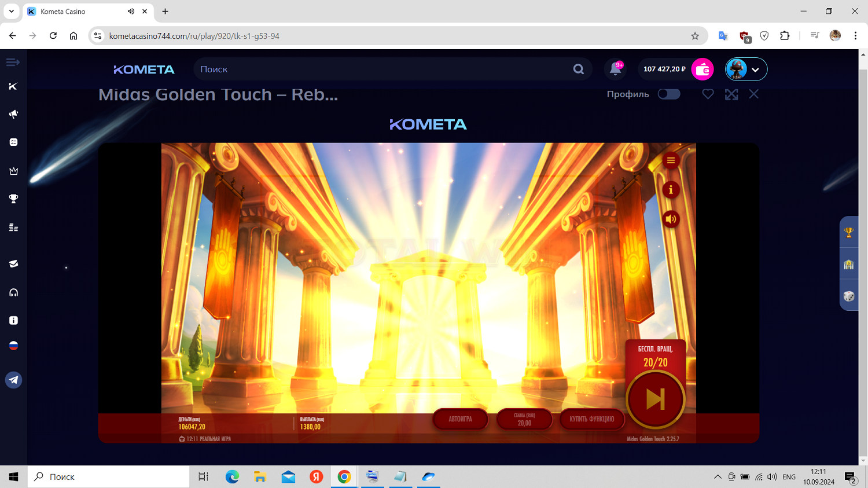Open the Telegram icon in sidebar

tap(13, 380)
